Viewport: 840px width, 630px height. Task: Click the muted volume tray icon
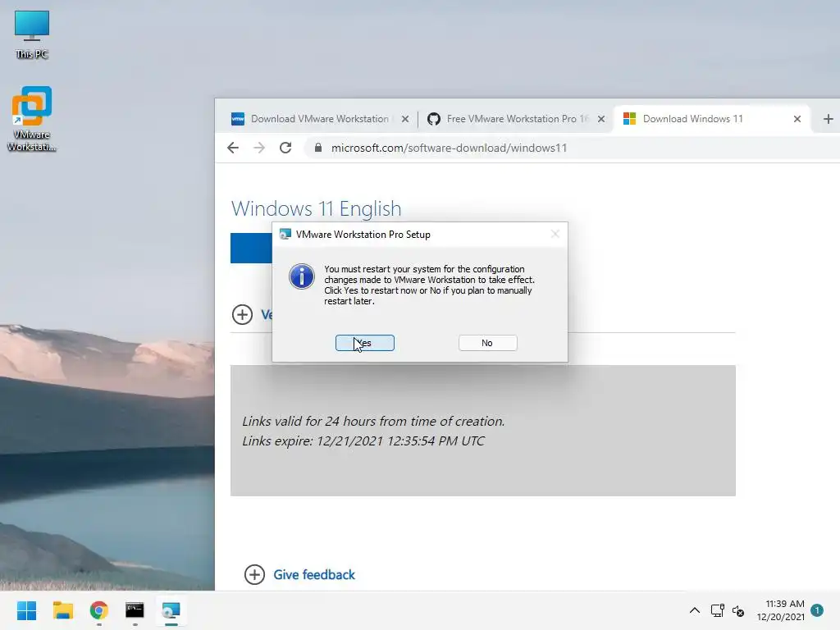click(738, 610)
